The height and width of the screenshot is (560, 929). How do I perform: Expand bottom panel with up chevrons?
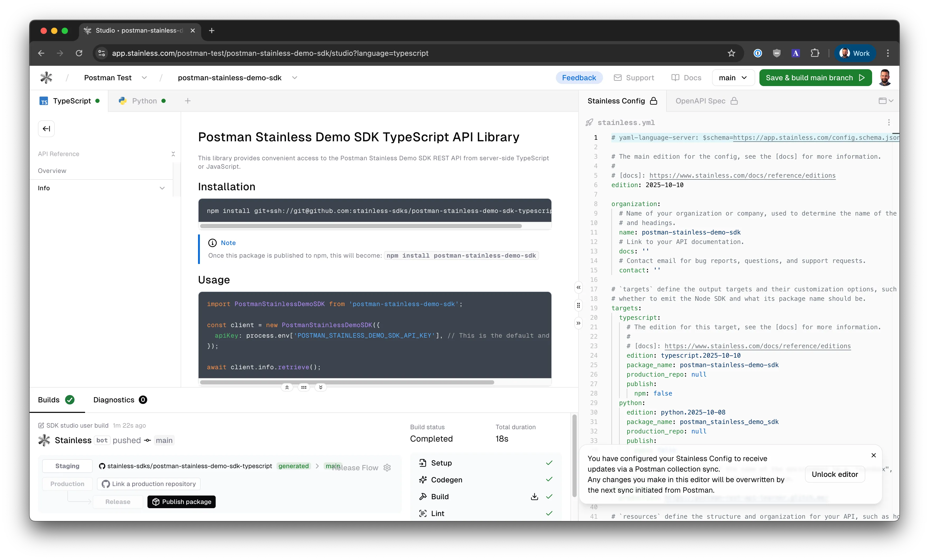[287, 387]
